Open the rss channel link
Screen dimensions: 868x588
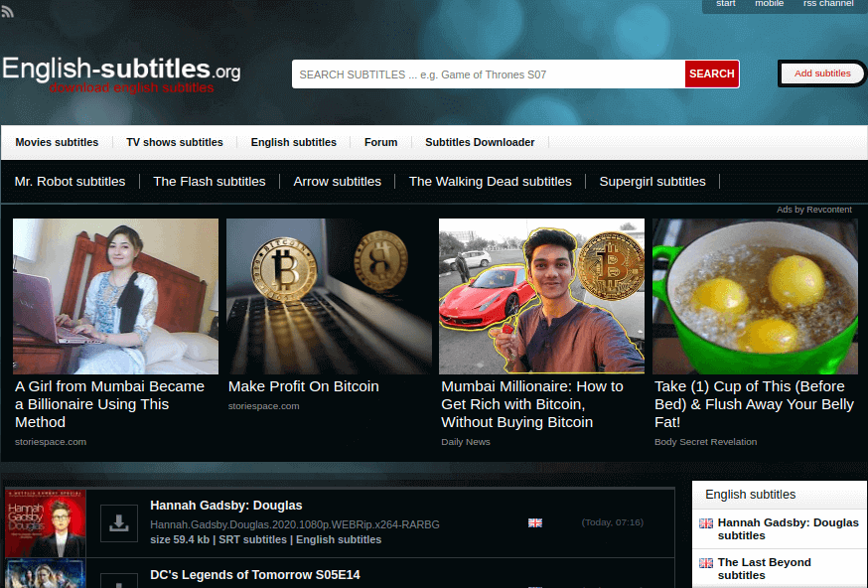pyautogui.click(x=828, y=3)
